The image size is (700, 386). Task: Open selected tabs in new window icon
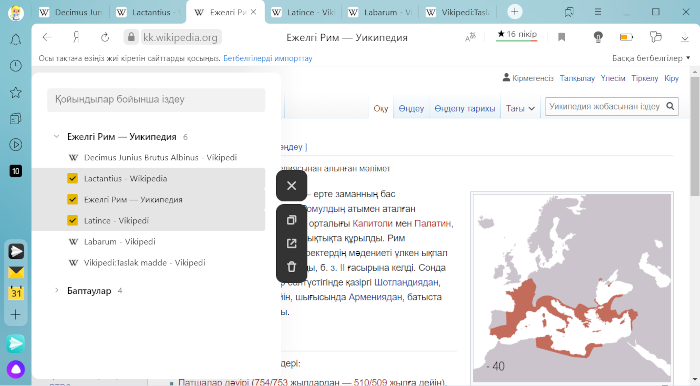point(292,243)
